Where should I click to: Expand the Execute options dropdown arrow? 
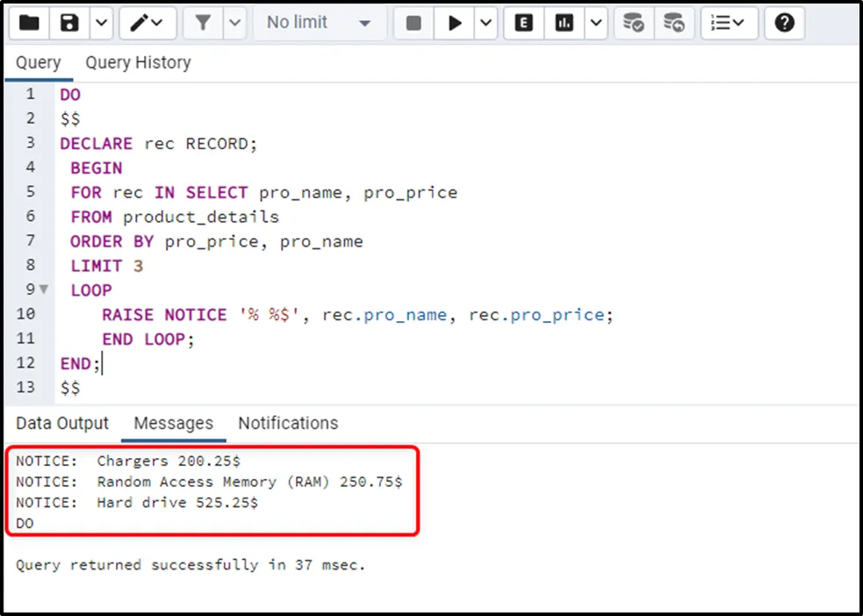click(486, 23)
